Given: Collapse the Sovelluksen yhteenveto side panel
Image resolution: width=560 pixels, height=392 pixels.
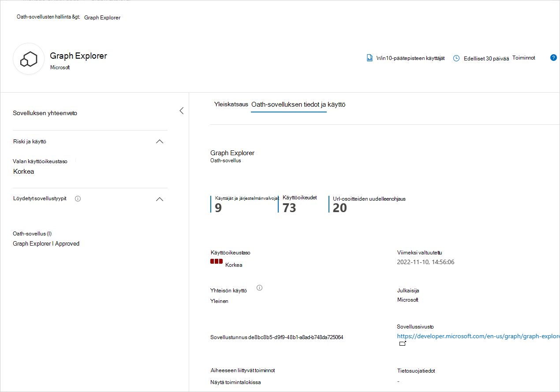Looking at the screenshot, I should 181,111.
